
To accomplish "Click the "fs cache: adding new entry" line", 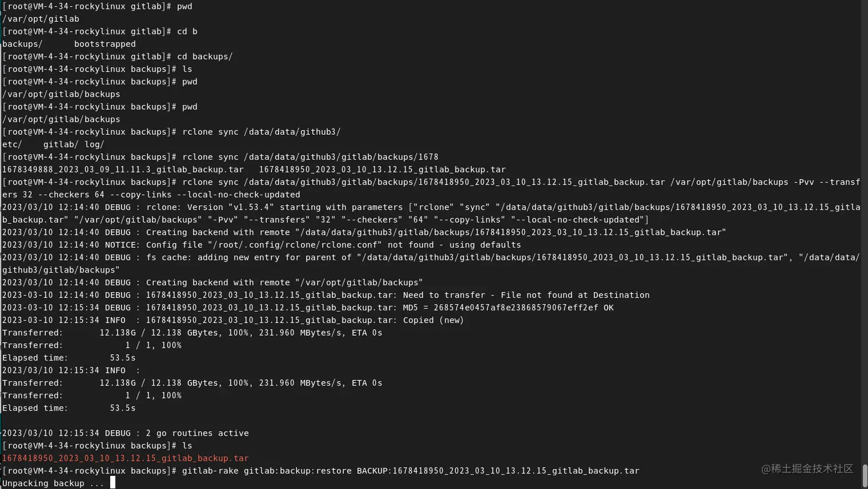I will tap(431, 263).
